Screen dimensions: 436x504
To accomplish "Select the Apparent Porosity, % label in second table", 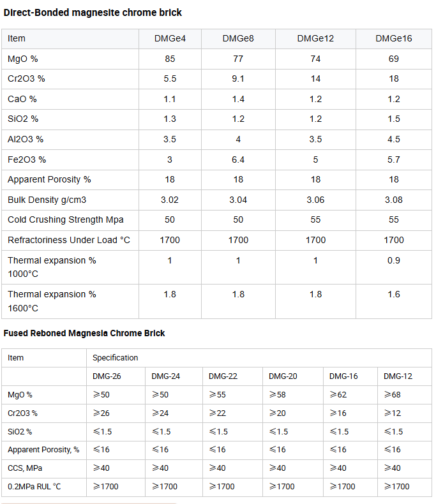I will (x=43, y=450).
